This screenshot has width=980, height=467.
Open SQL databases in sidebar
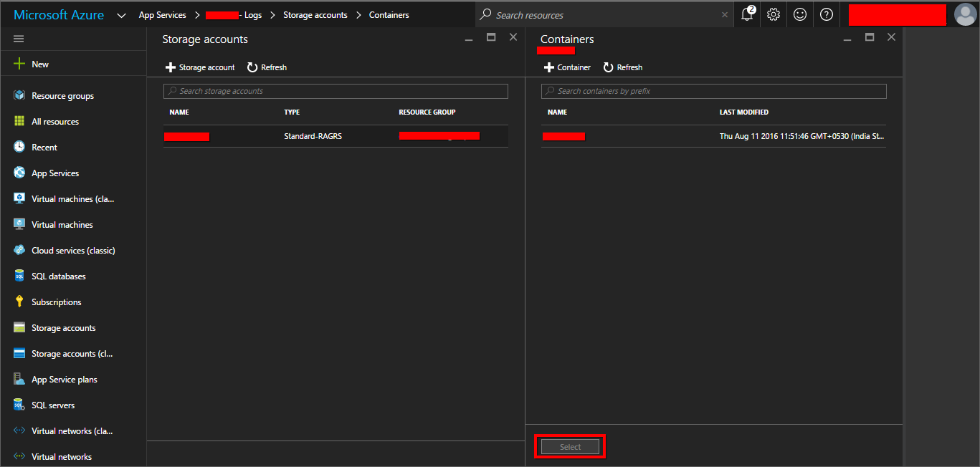click(x=58, y=276)
